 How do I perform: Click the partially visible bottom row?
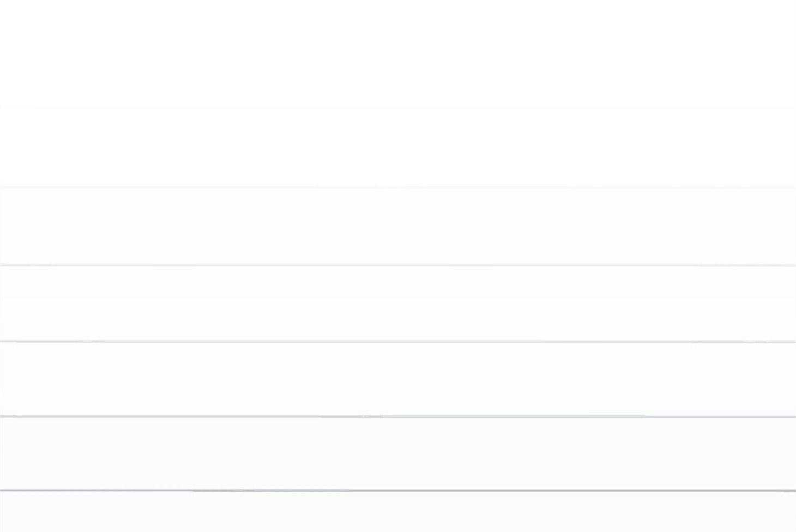398,512
